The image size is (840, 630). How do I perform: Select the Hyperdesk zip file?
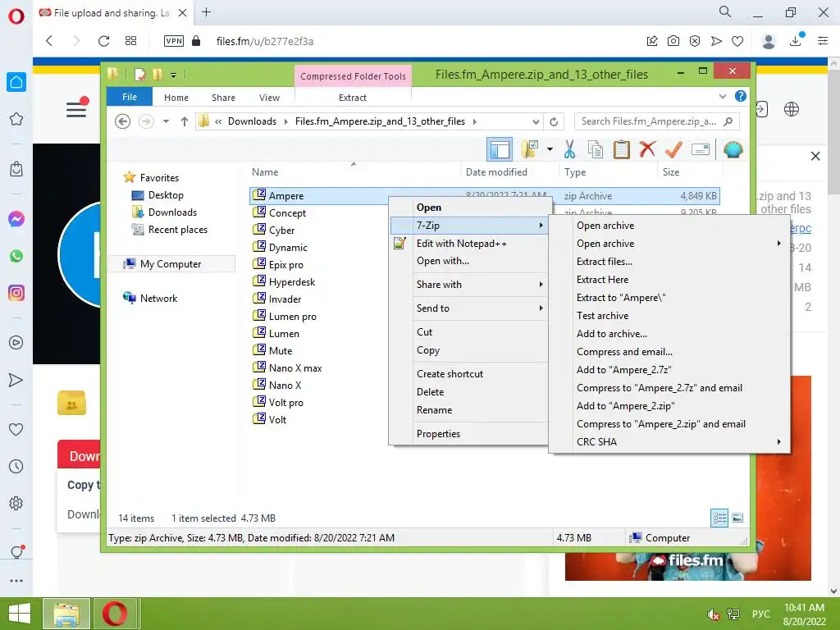(291, 282)
